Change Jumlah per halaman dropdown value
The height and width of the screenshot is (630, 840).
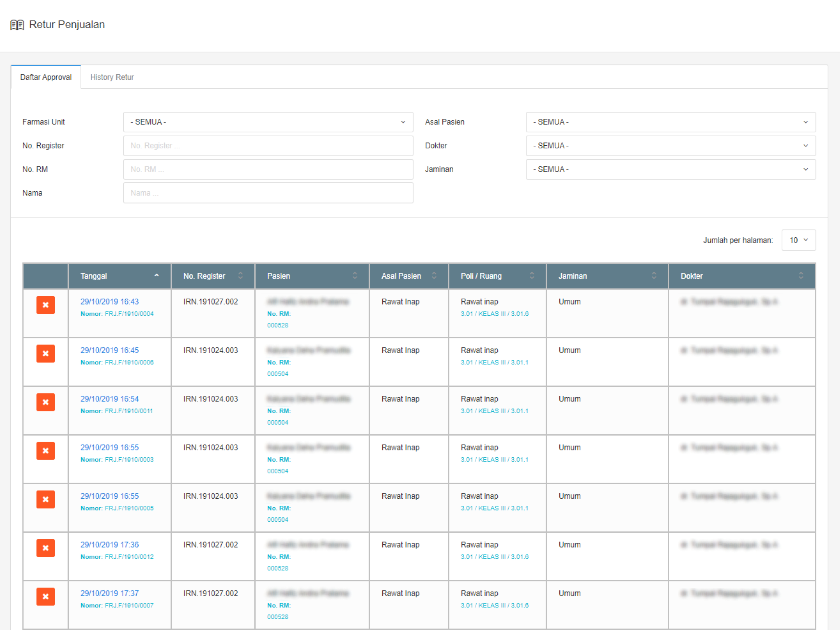point(798,240)
